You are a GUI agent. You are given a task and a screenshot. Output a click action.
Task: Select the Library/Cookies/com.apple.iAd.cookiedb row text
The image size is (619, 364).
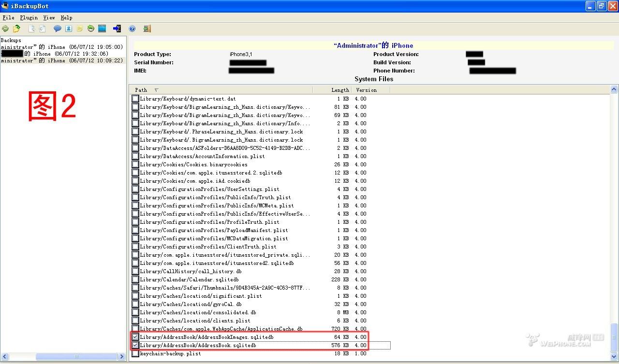(195, 181)
